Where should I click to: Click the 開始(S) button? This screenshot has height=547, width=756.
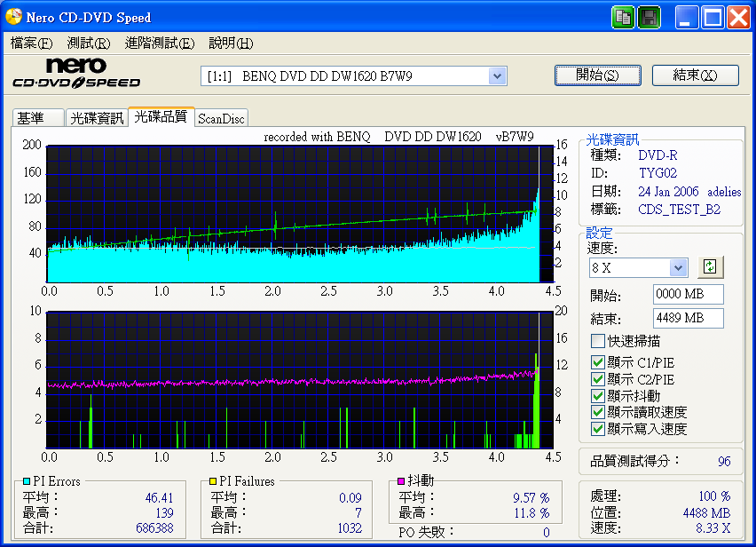(598, 75)
